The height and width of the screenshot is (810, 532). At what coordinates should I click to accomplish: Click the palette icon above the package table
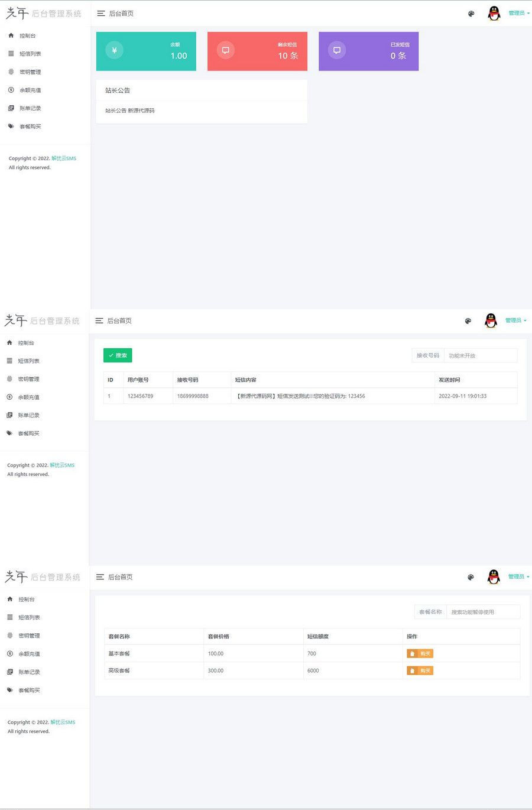coord(471,577)
